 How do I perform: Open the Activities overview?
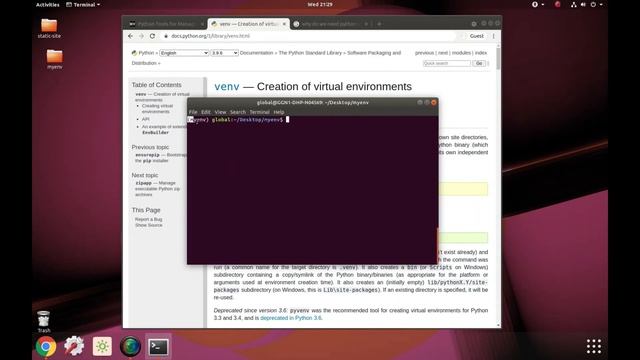click(x=48, y=4)
